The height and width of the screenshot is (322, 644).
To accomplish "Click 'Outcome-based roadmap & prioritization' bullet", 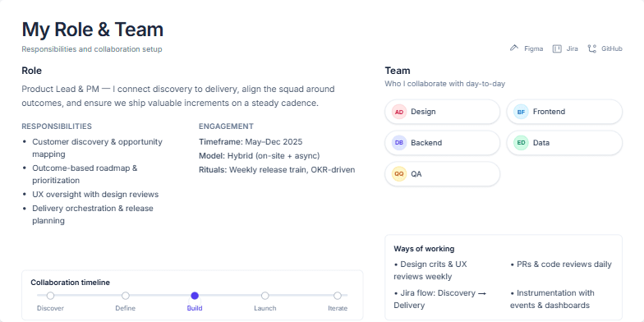I will click(x=85, y=174).
